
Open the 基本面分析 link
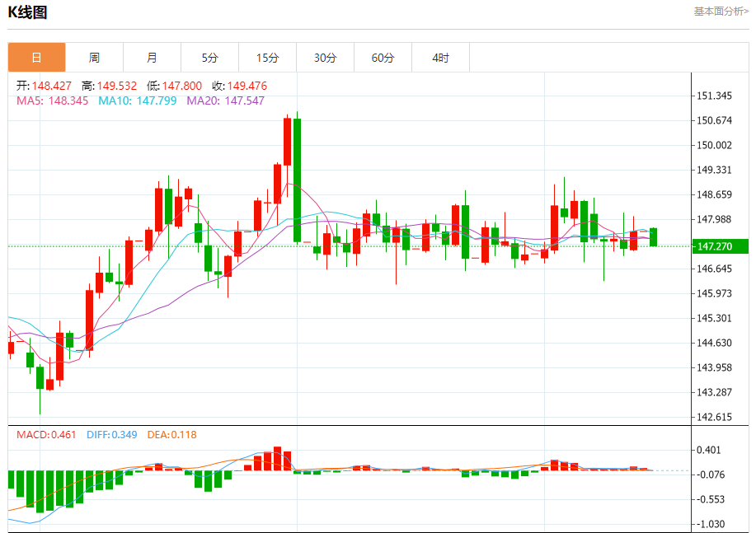pyautogui.click(x=721, y=11)
